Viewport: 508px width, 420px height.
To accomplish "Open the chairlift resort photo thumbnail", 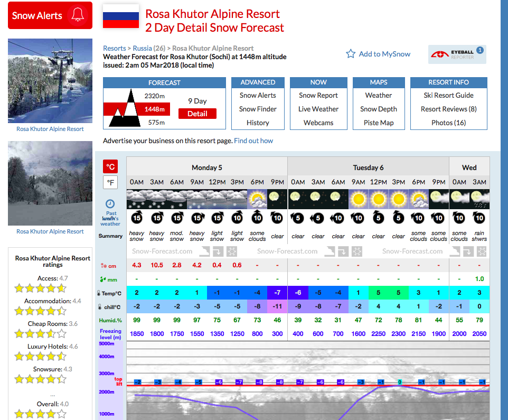I will tap(50, 81).
